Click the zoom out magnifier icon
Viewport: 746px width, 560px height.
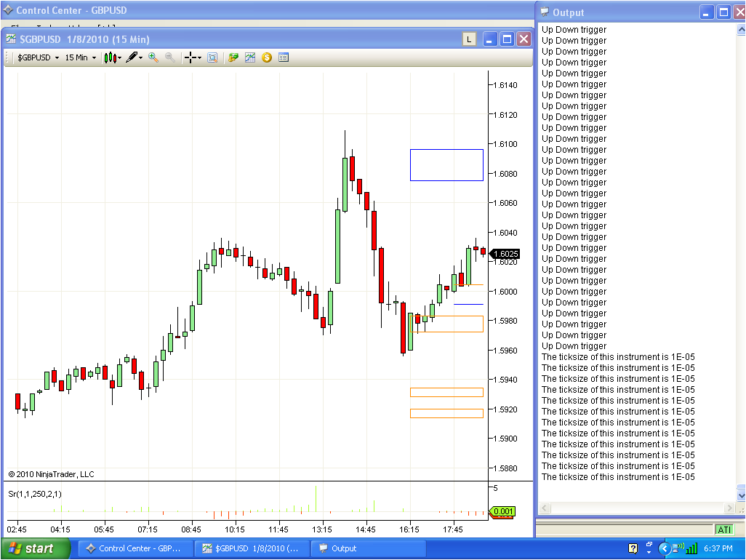[x=169, y=57]
